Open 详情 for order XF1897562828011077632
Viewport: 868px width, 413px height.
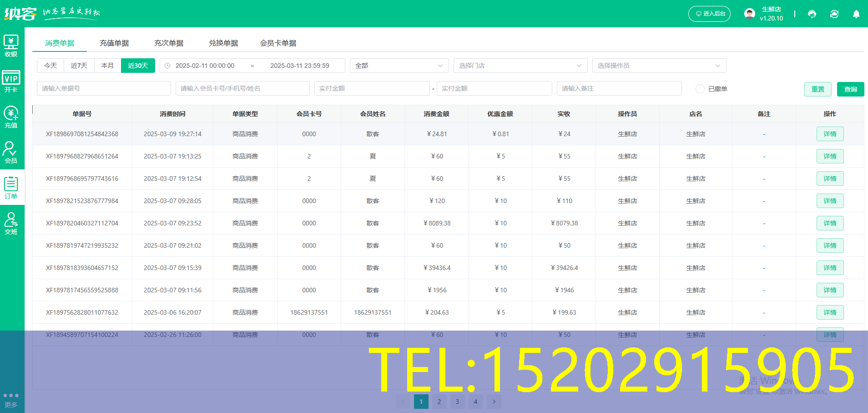coord(830,312)
